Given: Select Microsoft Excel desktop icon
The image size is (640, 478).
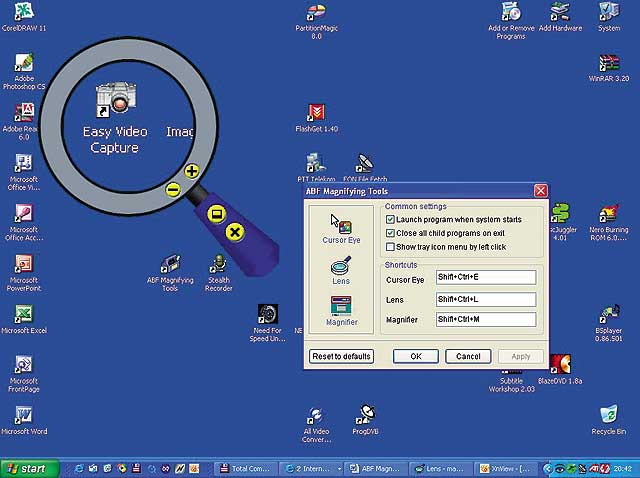Looking at the screenshot, I should 24,320.
